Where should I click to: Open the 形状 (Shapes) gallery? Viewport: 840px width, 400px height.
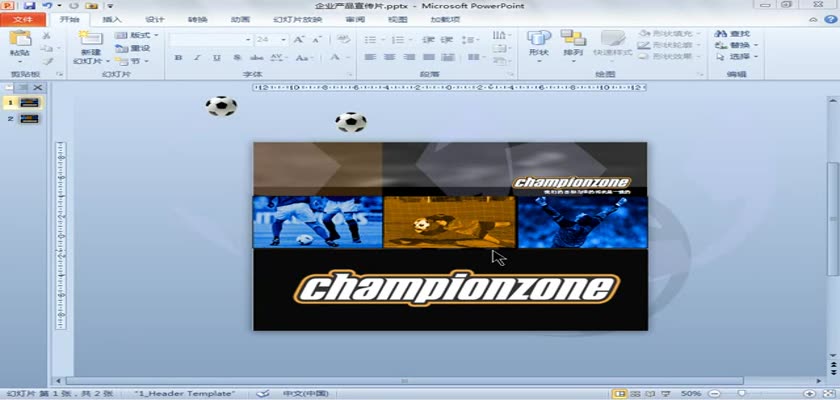pyautogui.click(x=539, y=44)
